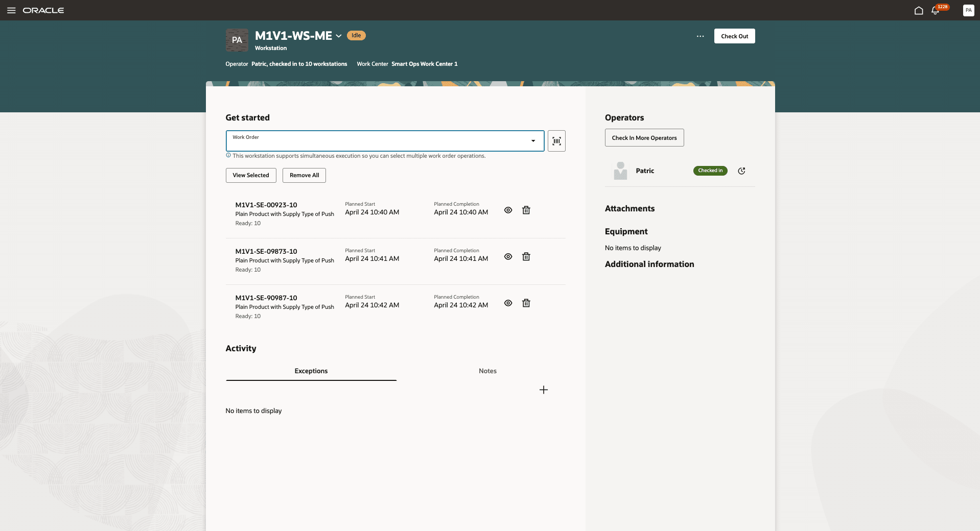Expand the M1V1-WS-ME workstation chevron
Screen dimensions: 980x531
[338, 36]
